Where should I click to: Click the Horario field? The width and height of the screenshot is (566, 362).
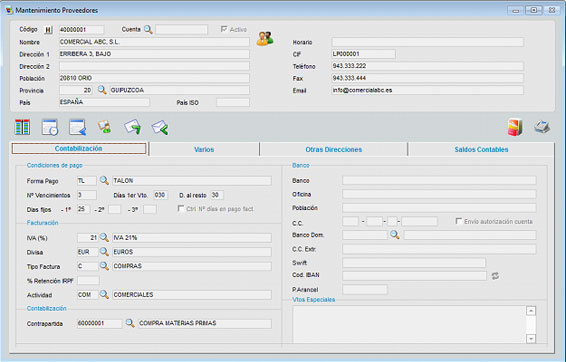427,42
